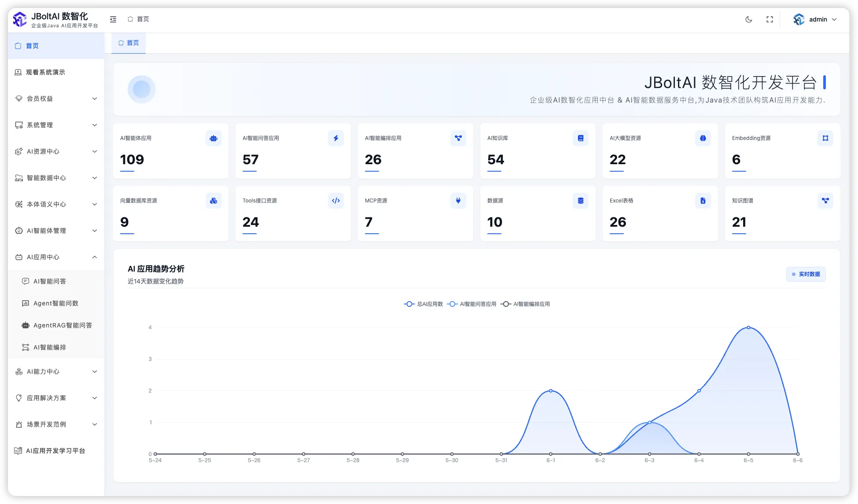858x504 pixels.
Task: Open AI智能编排 submenu item
Action: click(56, 347)
